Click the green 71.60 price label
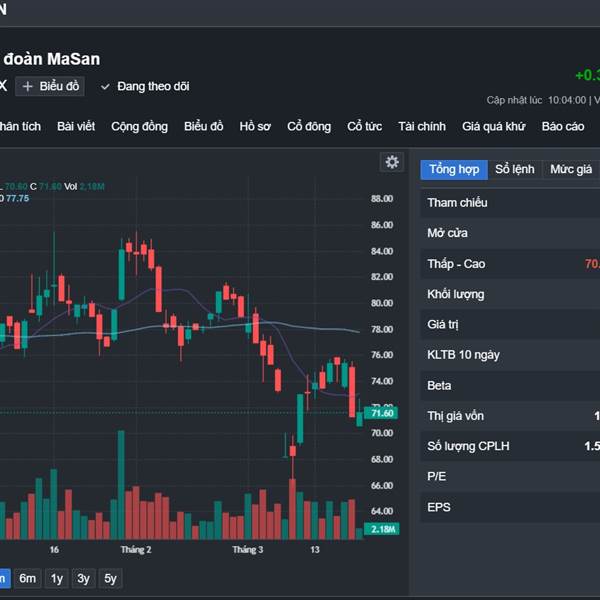Viewport: 600px width, 600px height. (383, 413)
